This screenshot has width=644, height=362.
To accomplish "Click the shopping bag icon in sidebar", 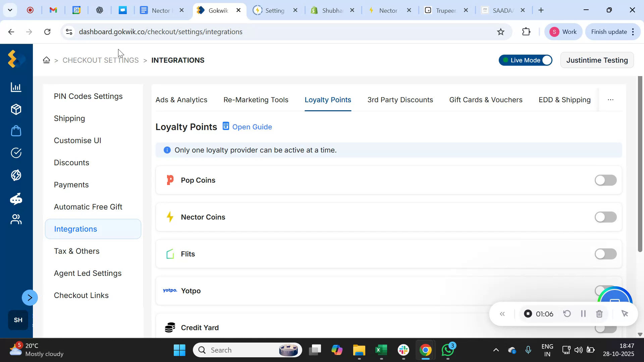I will 16,131.
